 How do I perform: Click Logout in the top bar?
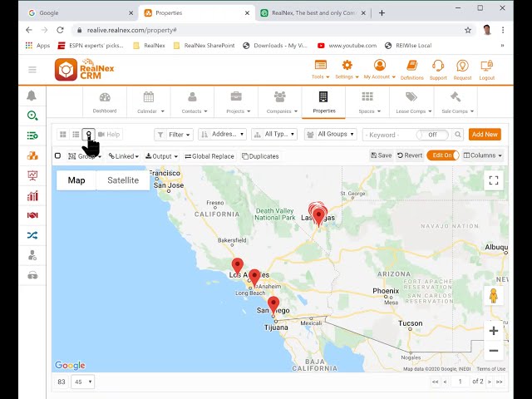click(487, 70)
